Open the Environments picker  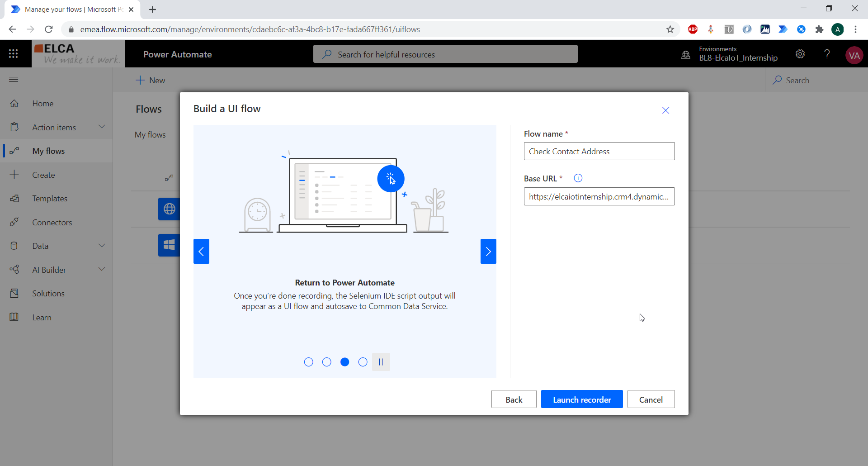pyautogui.click(x=730, y=54)
